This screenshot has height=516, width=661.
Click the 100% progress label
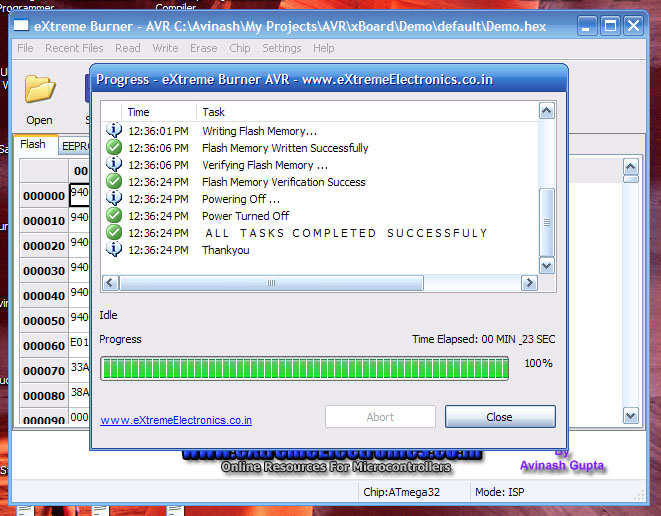pos(538,363)
